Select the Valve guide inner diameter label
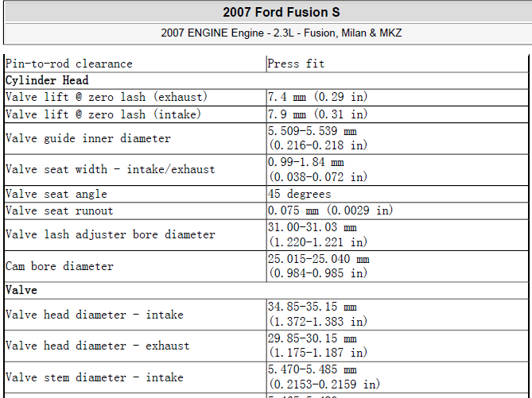 (x=88, y=138)
